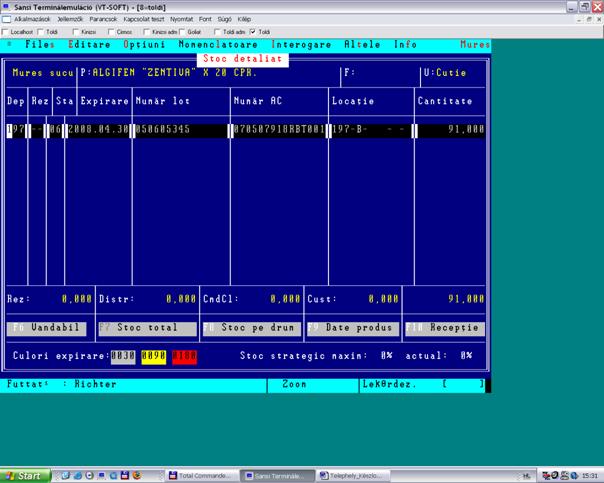The height and width of the screenshot is (483, 604).
Task: Click the yellow 0090 expiry color swatch
Action: click(153, 355)
